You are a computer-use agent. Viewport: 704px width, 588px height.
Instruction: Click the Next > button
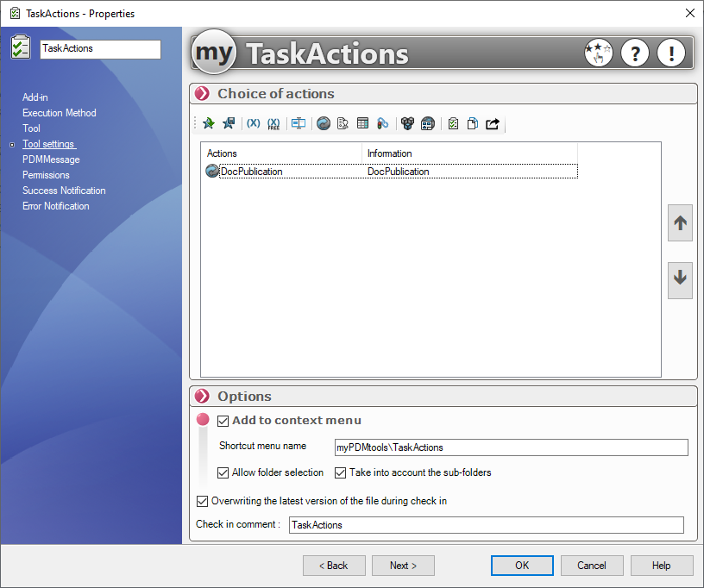[403, 566]
